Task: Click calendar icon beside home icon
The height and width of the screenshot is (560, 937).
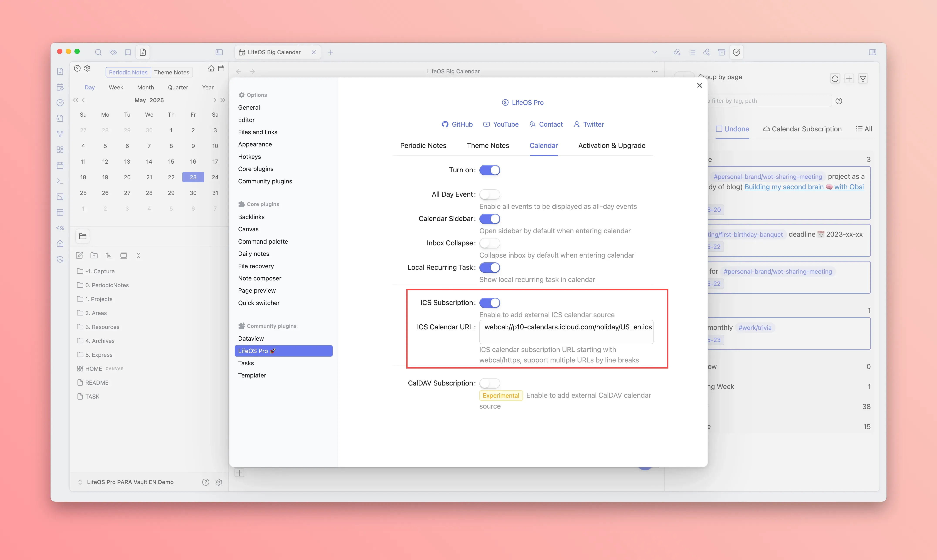Action: coord(221,68)
